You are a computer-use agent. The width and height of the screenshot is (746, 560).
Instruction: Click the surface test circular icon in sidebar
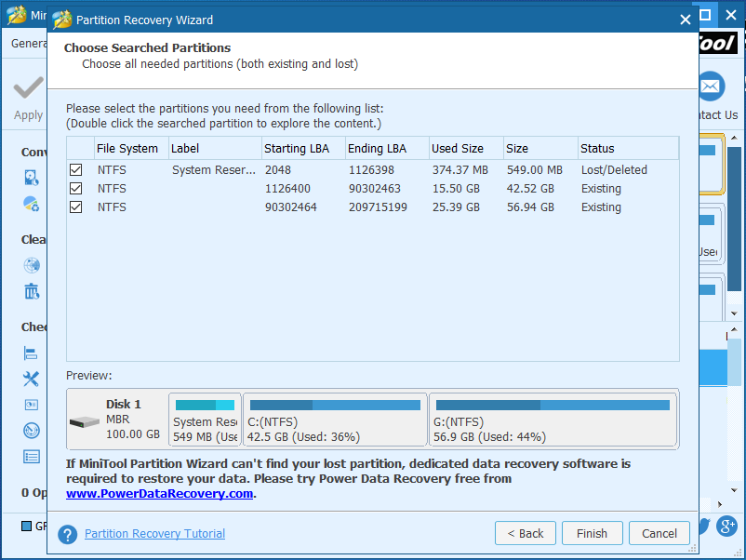click(32, 431)
